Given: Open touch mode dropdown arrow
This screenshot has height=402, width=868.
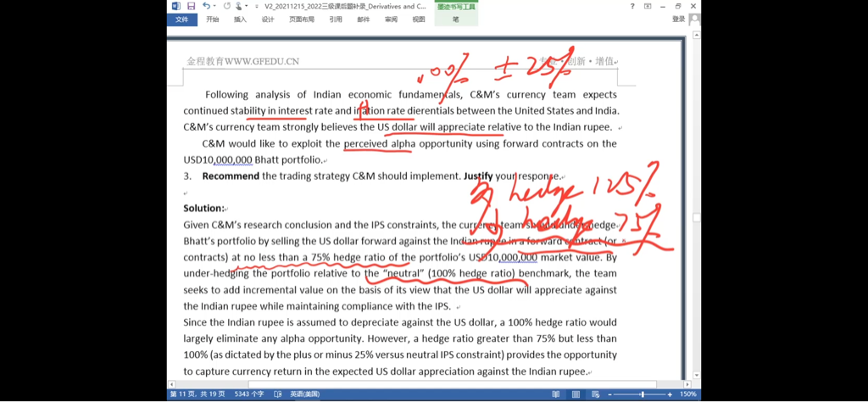Looking at the screenshot, I should (x=246, y=6).
